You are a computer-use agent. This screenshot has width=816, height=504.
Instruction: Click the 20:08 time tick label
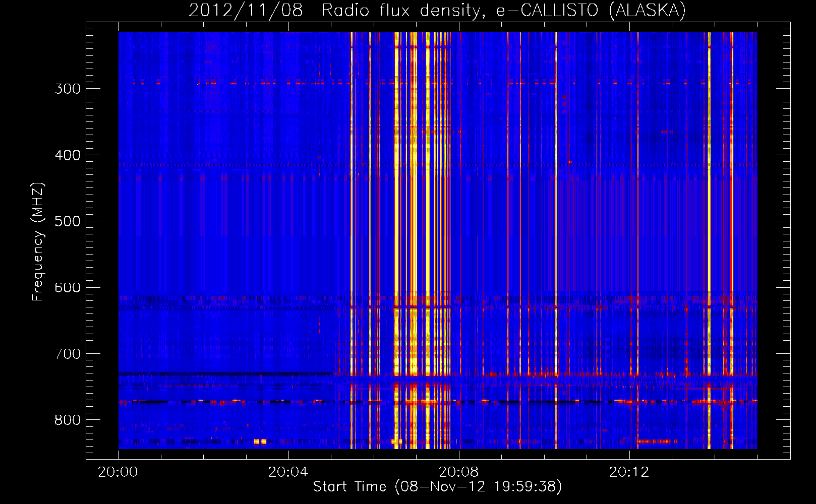pyautogui.click(x=458, y=472)
